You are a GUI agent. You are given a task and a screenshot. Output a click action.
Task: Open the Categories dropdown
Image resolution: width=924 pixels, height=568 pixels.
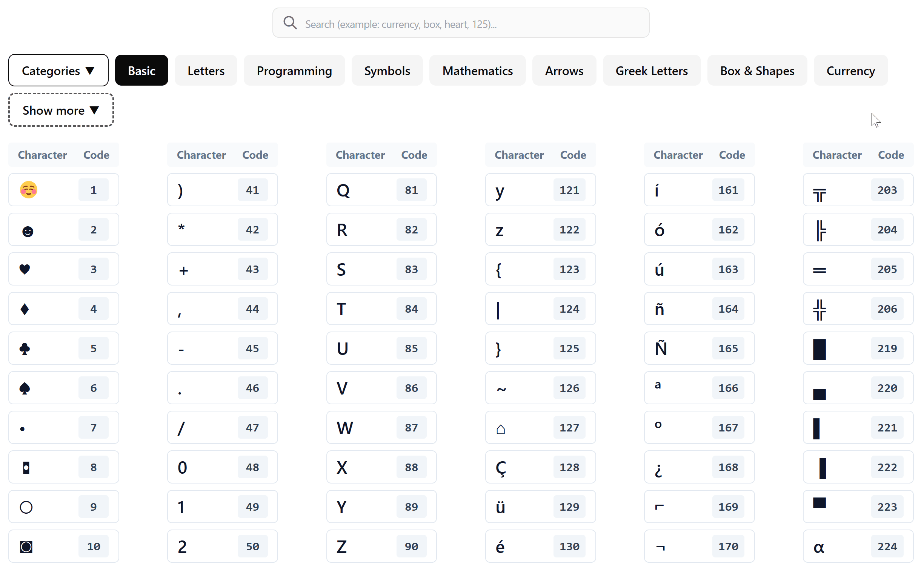coord(58,71)
